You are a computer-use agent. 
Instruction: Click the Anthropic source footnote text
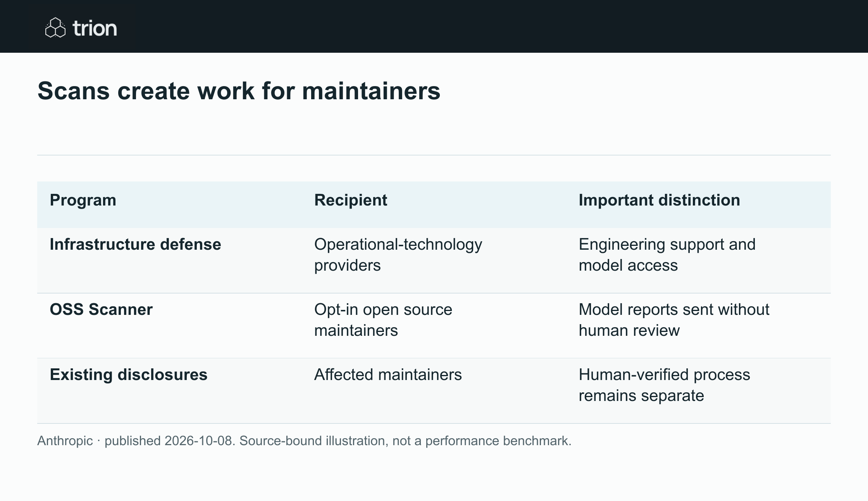coord(304,441)
